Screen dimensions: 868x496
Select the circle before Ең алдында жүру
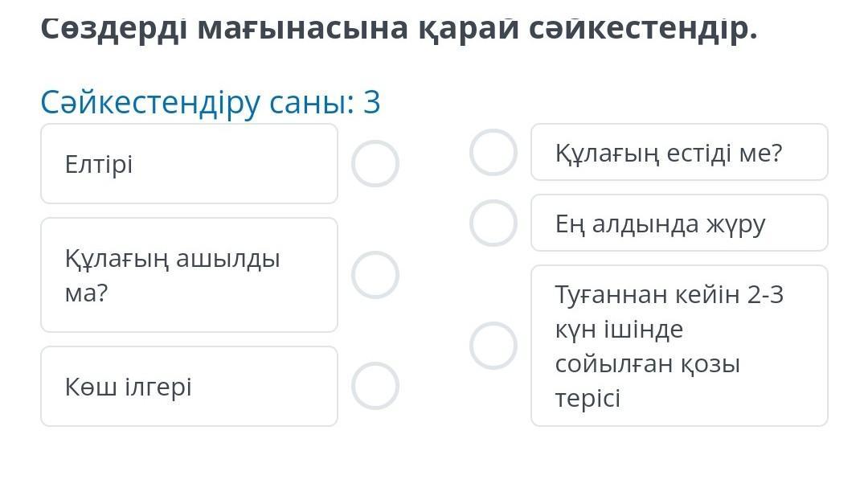pos(493,223)
